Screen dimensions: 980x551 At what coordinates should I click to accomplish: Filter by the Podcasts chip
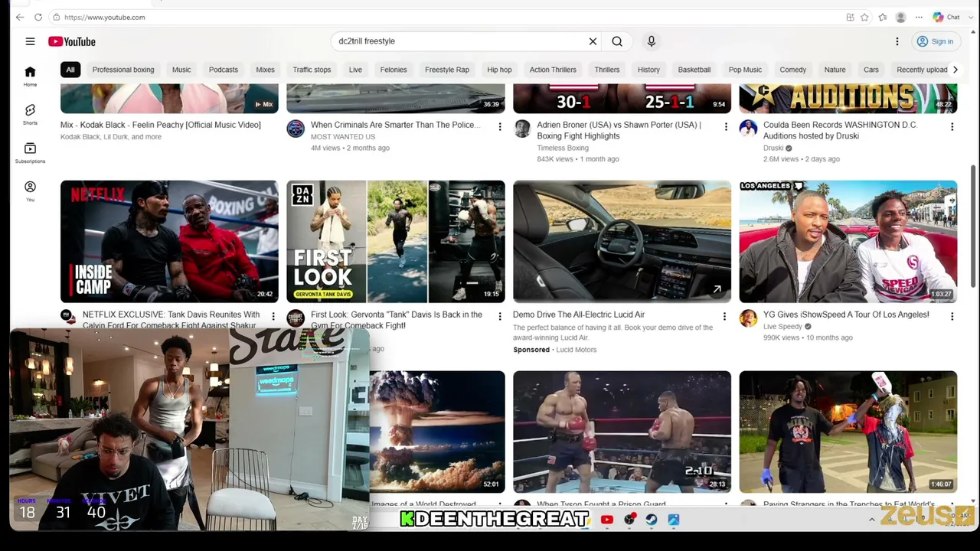click(224, 70)
